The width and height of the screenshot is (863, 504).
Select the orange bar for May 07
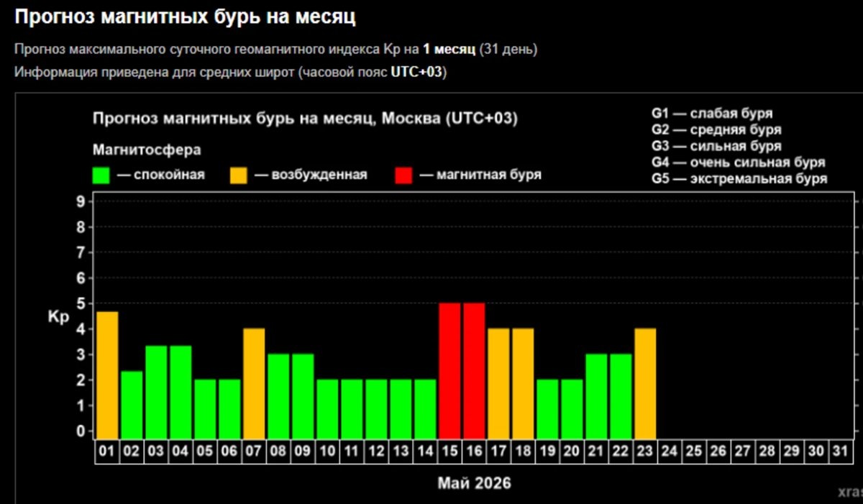254,383
